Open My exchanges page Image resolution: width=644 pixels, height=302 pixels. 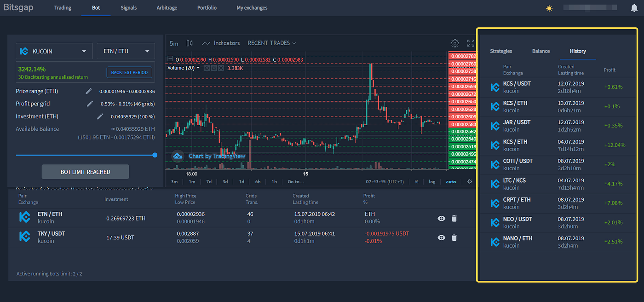[252, 8]
